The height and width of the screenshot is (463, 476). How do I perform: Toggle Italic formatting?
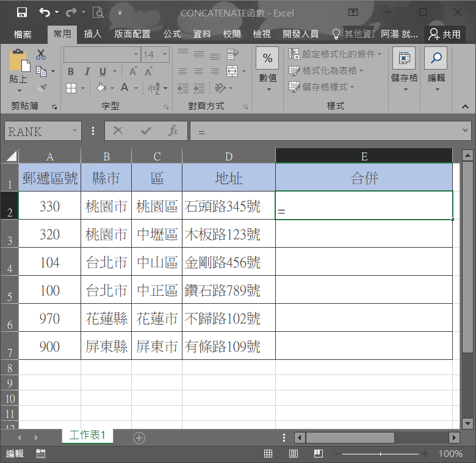[x=87, y=71]
